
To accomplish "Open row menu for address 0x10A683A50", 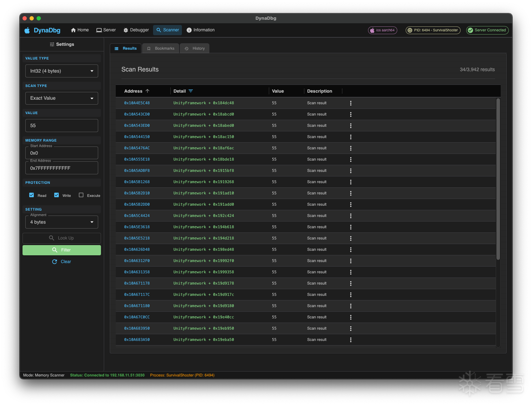I will click(350, 340).
